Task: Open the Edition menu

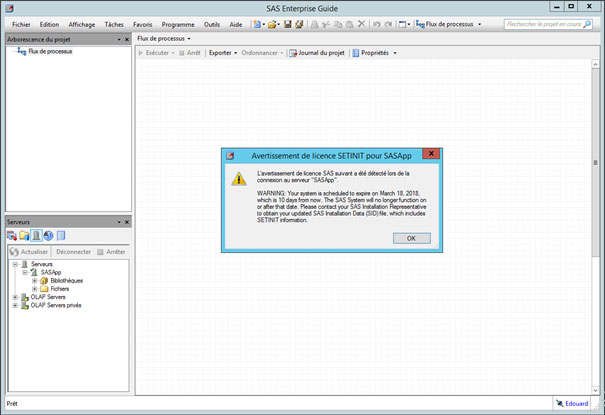Action: click(49, 24)
